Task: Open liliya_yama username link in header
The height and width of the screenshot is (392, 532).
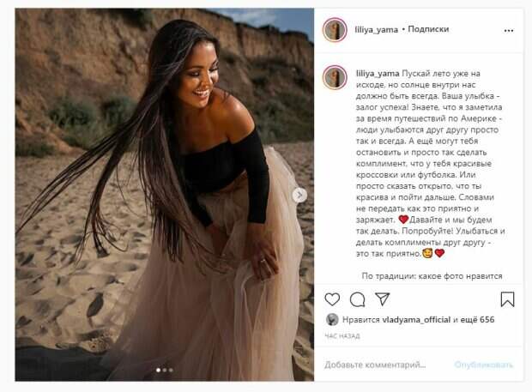Action: coord(377,30)
